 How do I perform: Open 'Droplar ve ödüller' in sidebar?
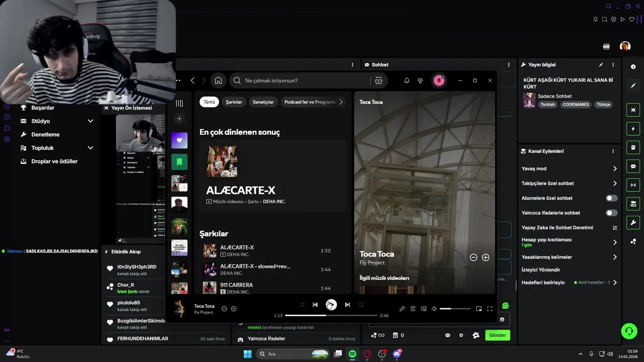(x=54, y=161)
